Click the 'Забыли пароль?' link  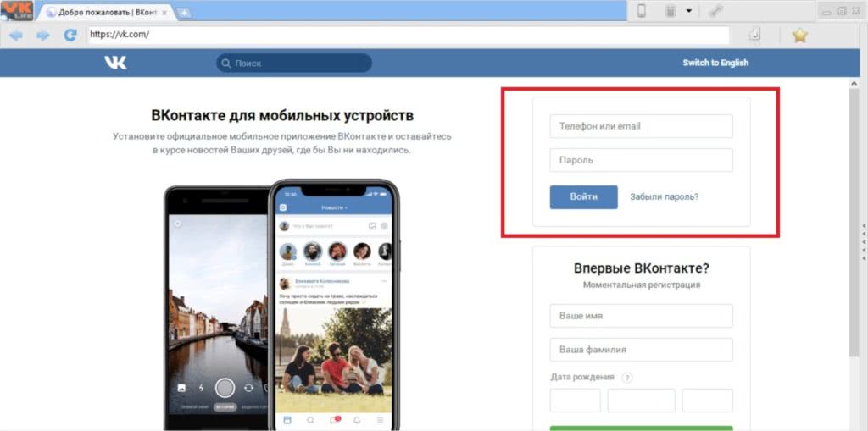point(664,196)
